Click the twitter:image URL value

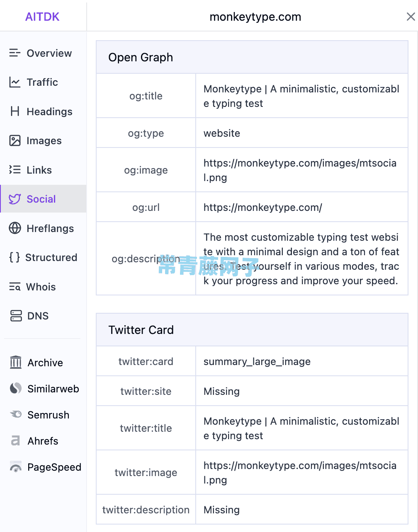coord(300,472)
